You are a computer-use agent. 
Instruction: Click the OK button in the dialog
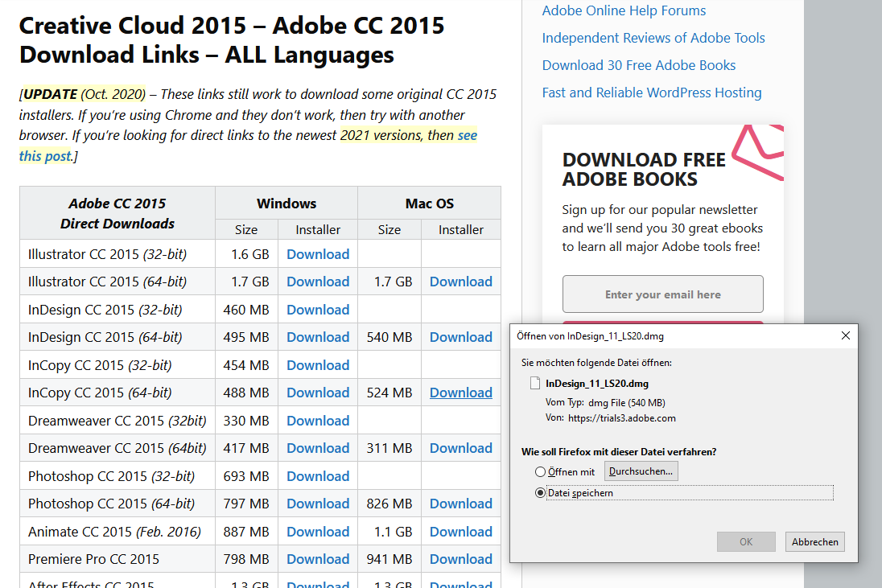click(746, 541)
